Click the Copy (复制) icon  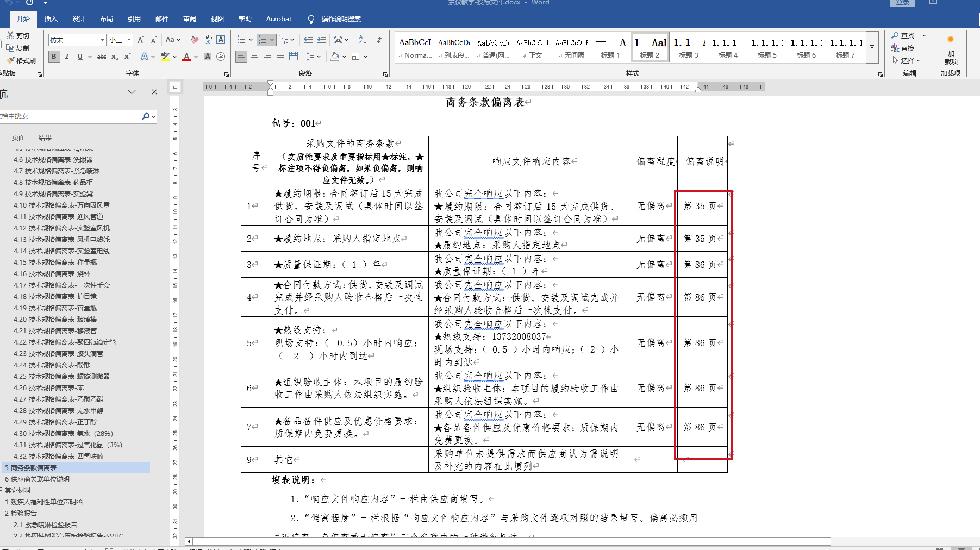coord(10,48)
